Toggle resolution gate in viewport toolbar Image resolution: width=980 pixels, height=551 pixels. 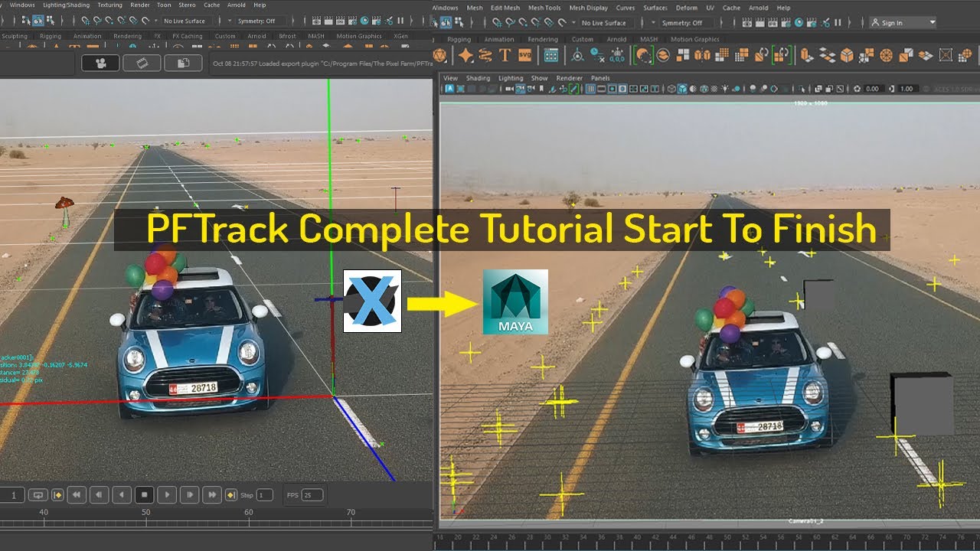[613, 89]
